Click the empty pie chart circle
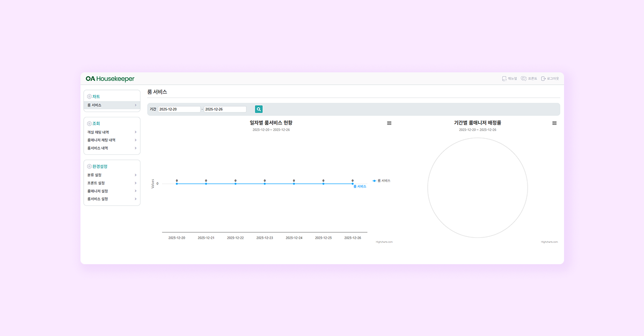644x336 pixels. (x=478, y=188)
